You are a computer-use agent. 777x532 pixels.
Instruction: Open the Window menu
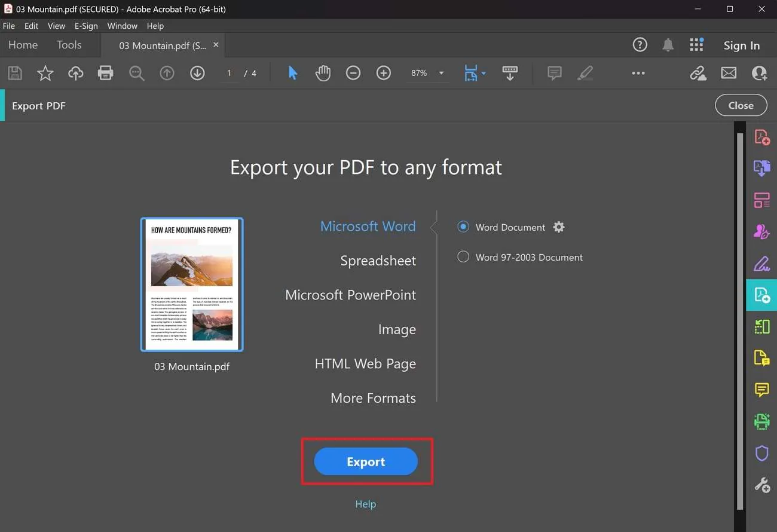coord(122,26)
